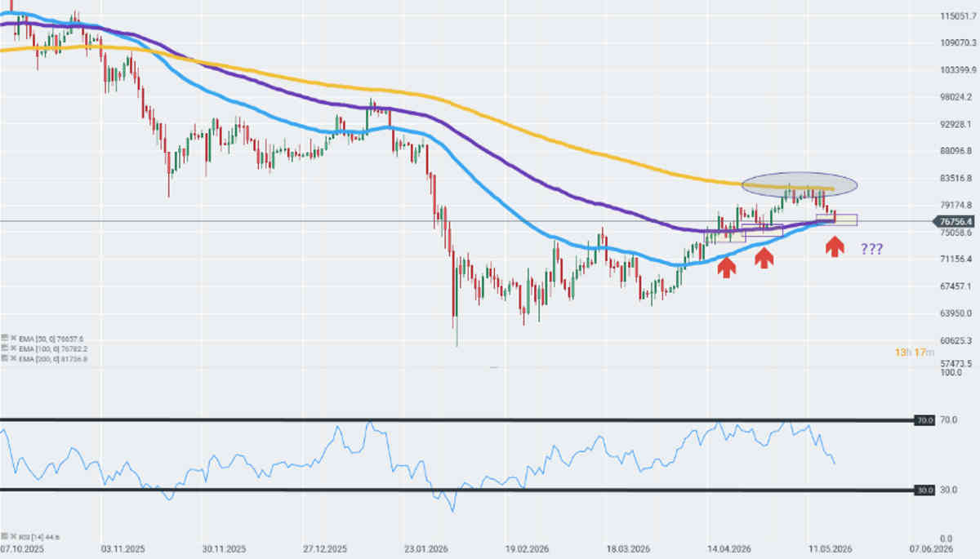
Task: Select the first red arrow annotation
Action: (x=725, y=268)
